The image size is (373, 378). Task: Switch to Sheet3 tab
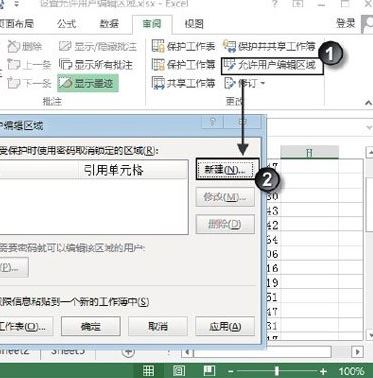[68, 351]
